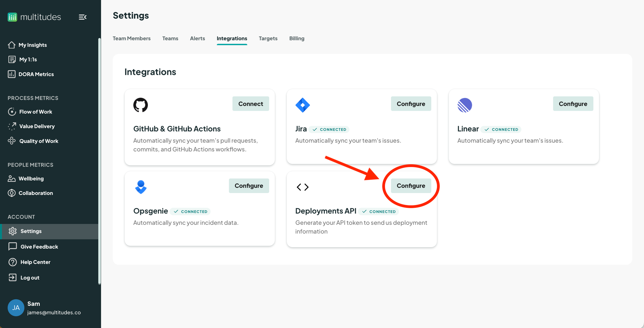Select the Targets tab
The height and width of the screenshot is (328, 644).
coord(268,38)
